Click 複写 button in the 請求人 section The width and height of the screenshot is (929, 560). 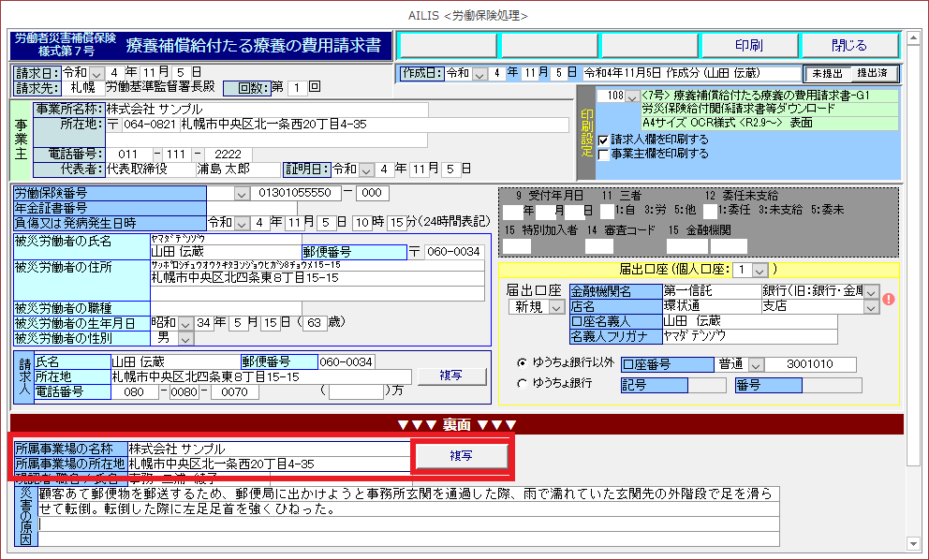(451, 376)
